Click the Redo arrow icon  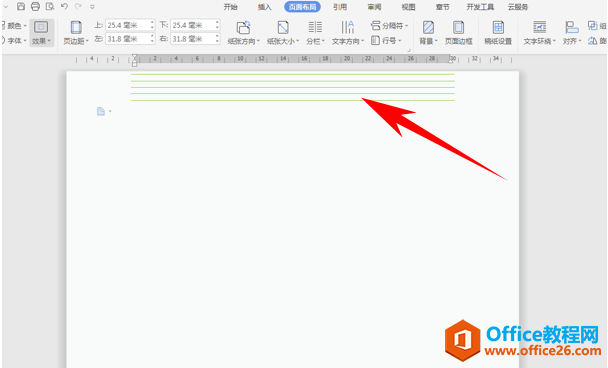tap(78, 6)
